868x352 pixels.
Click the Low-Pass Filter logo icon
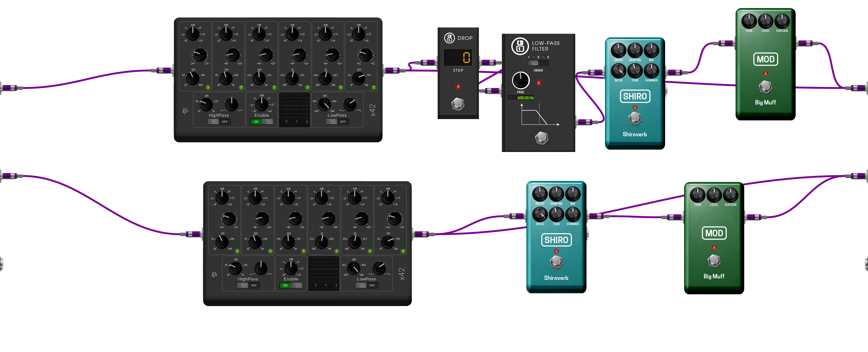(x=520, y=46)
